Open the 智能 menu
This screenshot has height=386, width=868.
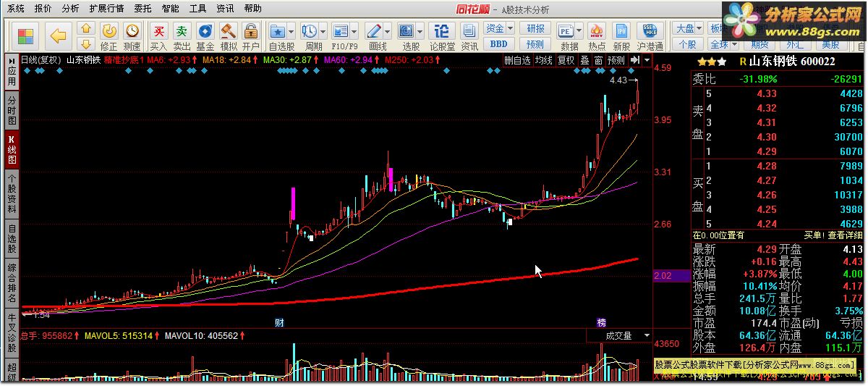[171, 9]
